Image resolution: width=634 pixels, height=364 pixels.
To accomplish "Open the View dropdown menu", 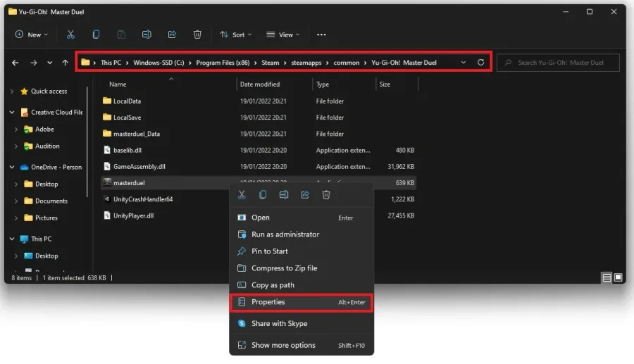I will pyautogui.click(x=283, y=34).
